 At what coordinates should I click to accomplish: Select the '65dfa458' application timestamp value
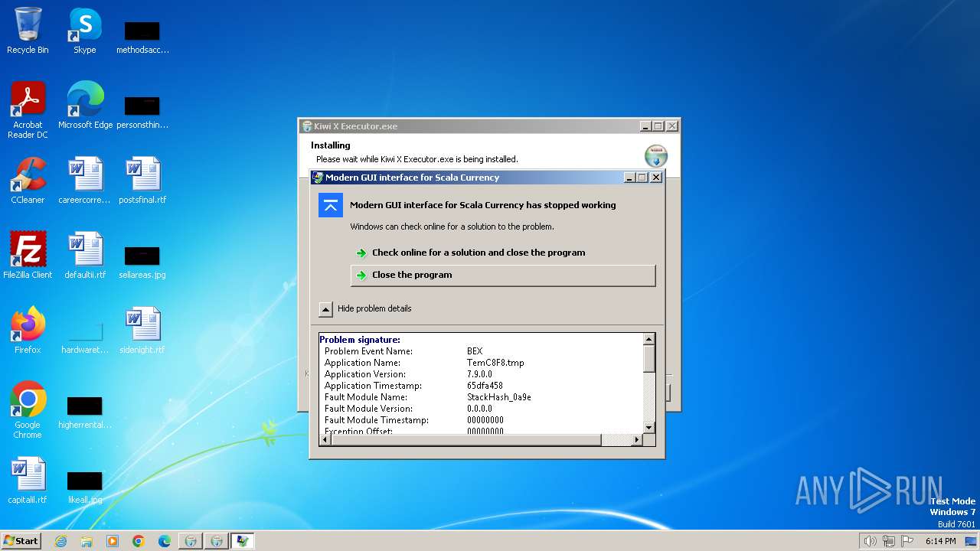click(485, 386)
